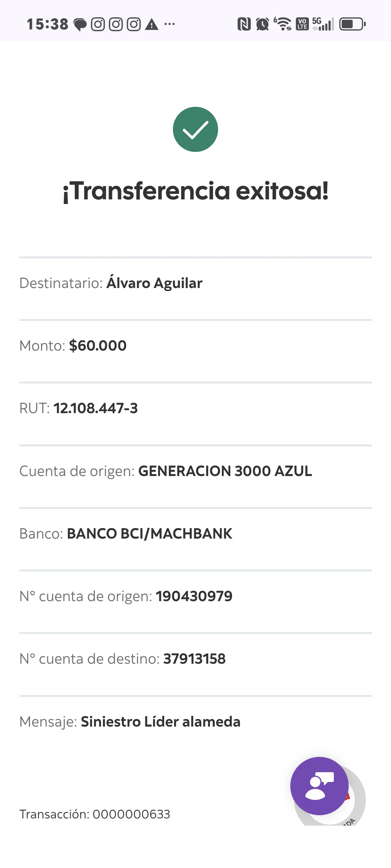Select the RUT number 12.108.447-3

point(95,408)
